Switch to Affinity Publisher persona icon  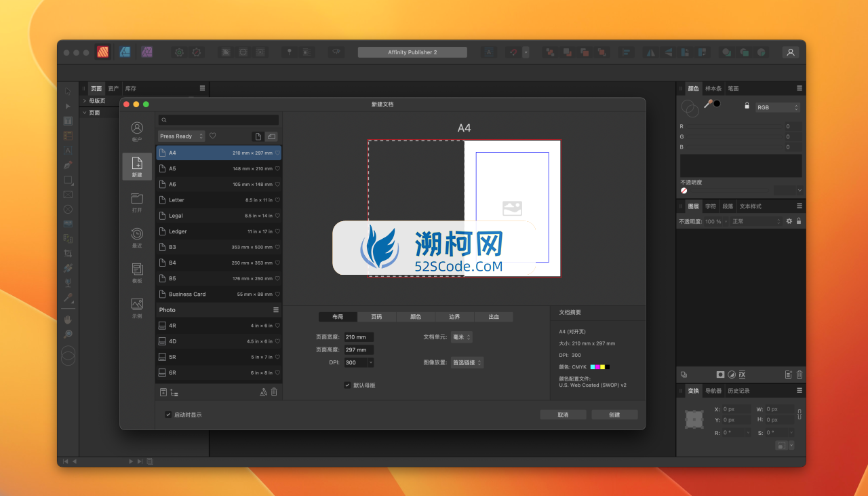coord(103,52)
